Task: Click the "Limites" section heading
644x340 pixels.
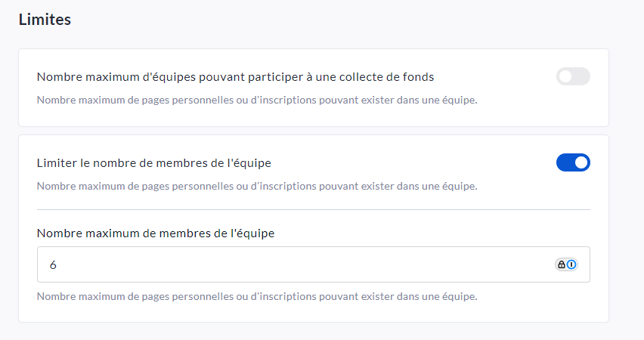Action: (45, 20)
